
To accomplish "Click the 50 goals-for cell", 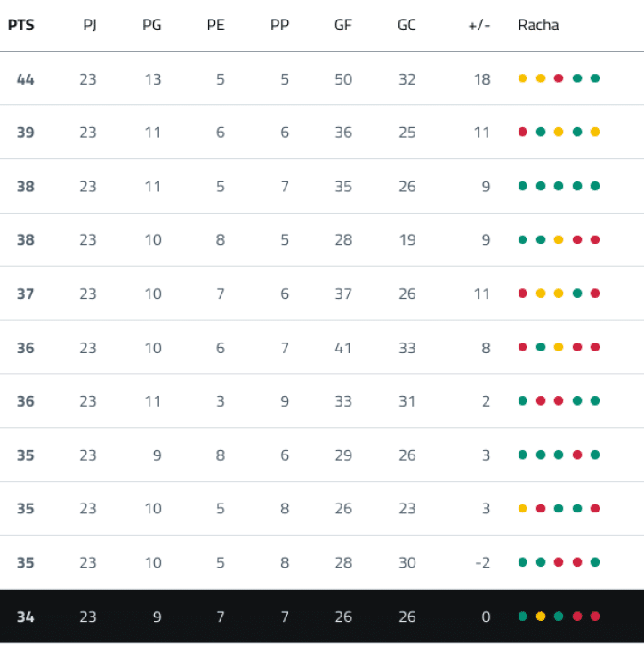I will point(343,79).
